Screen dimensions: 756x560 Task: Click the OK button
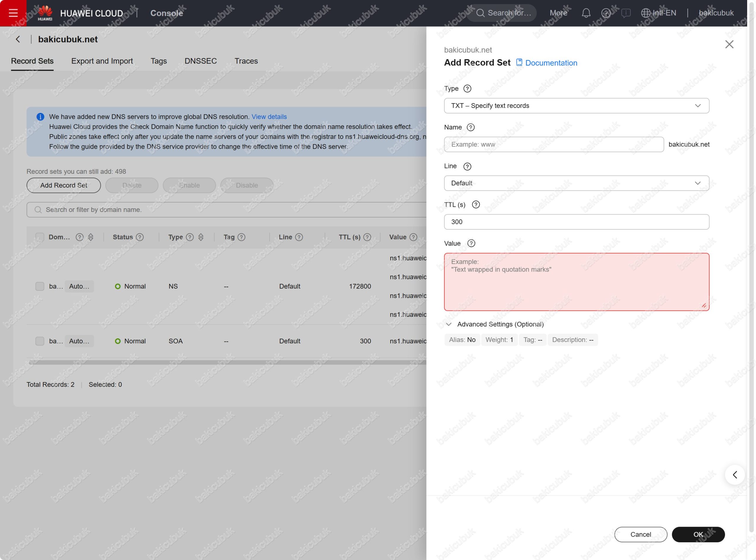click(x=698, y=534)
